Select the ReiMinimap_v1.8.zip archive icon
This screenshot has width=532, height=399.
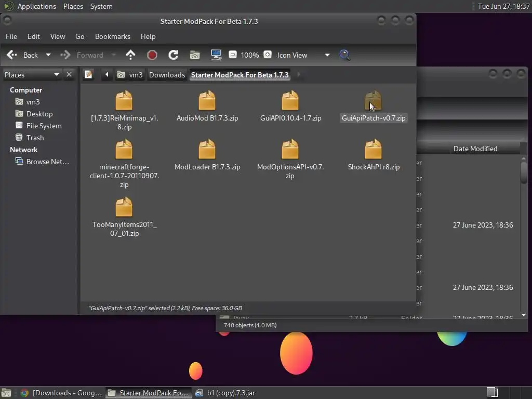point(124,100)
